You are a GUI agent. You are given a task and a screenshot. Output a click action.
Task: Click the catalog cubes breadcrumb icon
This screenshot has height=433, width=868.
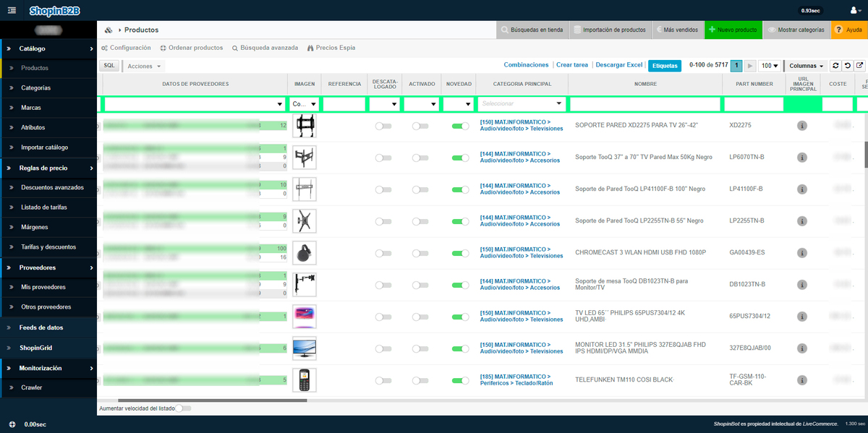(109, 30)
